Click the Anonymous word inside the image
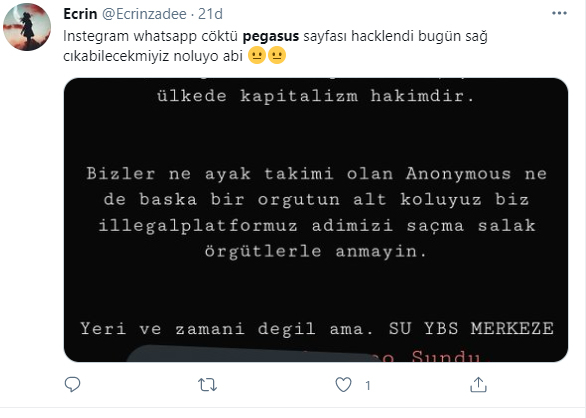 [458, 174]
